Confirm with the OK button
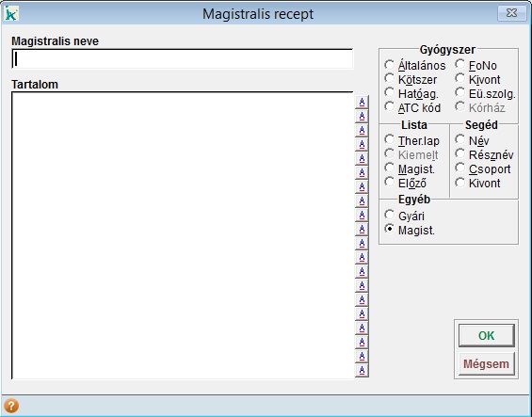Screen dimensions: 532x417 [486, 335]
